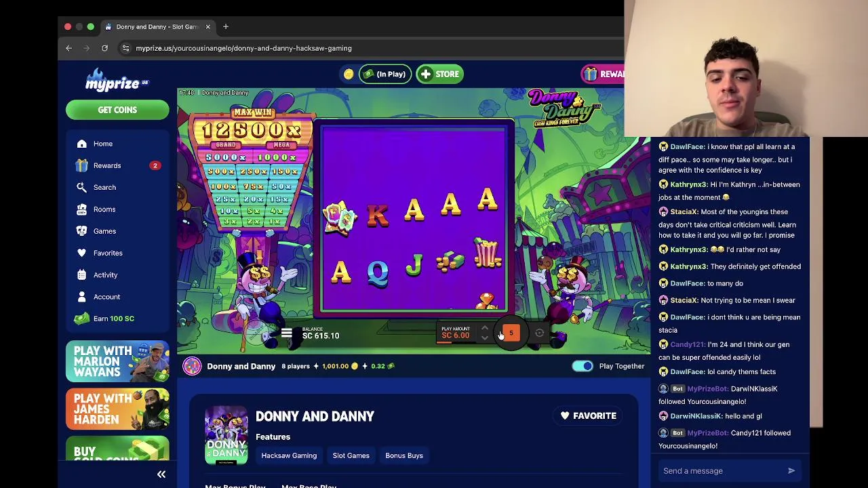
Task: Click the green GET COINS button
Action: coord(117,110)
